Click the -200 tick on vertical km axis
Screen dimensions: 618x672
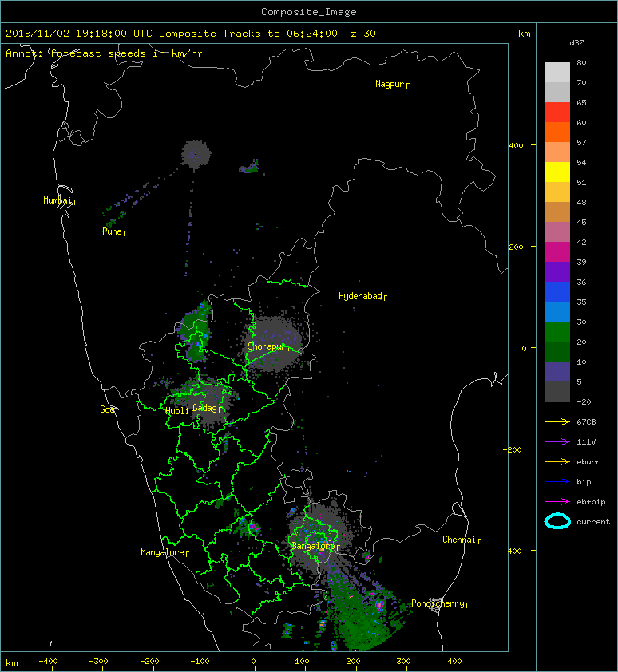(x=513, y=449)
